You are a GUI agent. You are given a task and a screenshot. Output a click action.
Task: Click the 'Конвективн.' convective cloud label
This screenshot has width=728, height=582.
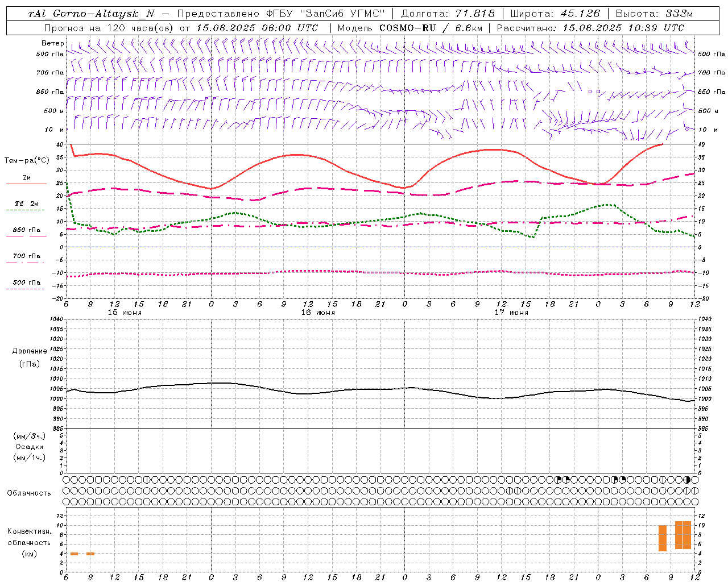[x=30, y=531]
